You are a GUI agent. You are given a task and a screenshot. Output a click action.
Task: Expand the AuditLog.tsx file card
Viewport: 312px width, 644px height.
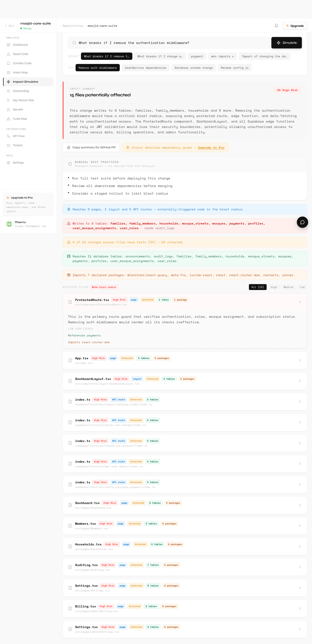tap(300, 567)
